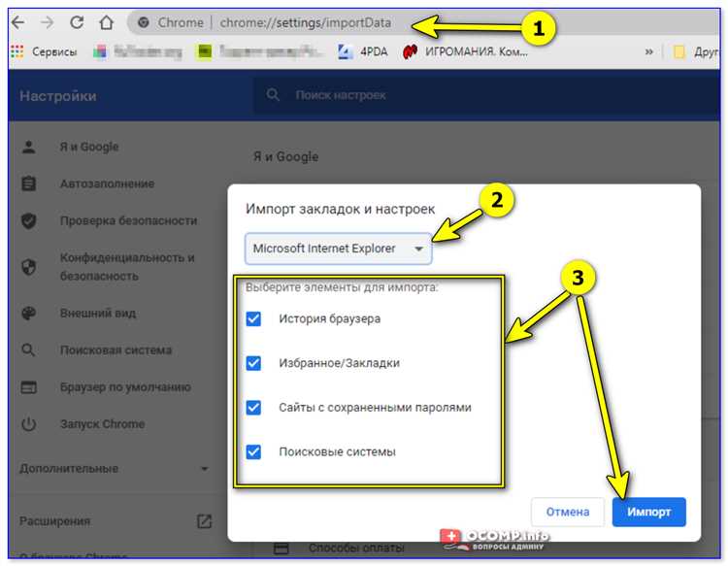Reload the page with refresh icon
This screenshot has width=728, height=566.
pyautogui.click(x=77, y=21)
